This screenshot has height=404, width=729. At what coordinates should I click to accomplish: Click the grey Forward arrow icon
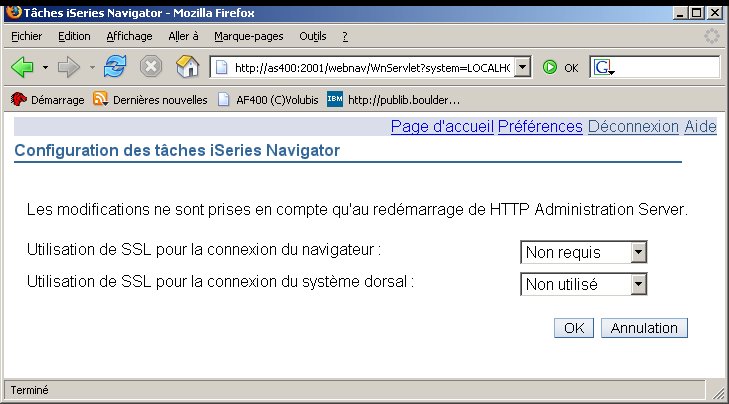click(68, 68)
